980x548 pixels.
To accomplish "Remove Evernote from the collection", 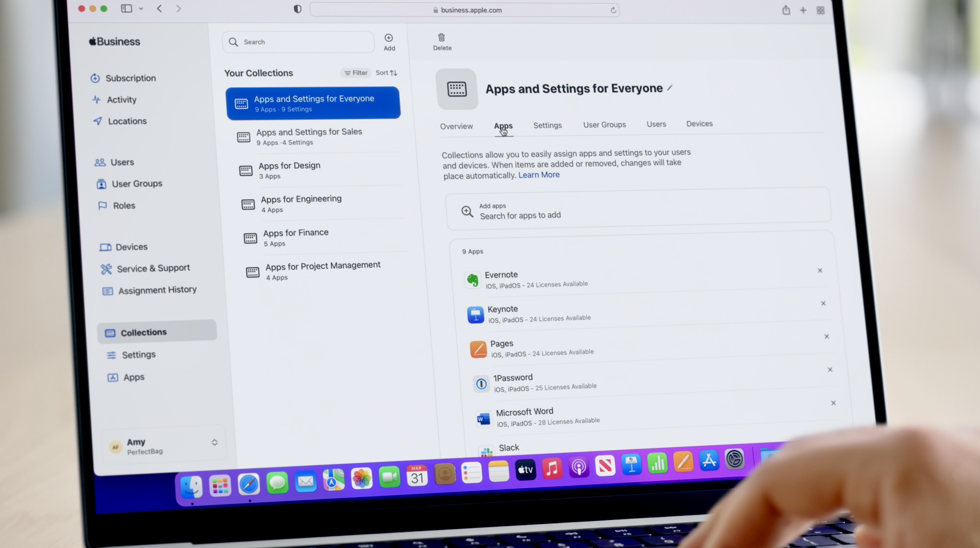I will point(820,271).
